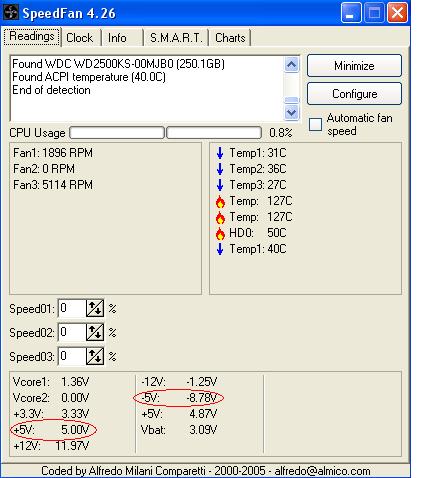This screenshot has height=478, width=423.
Task: Select log line 'Found ACPI temperature (40.0C)'
Action: pos(89,77)
